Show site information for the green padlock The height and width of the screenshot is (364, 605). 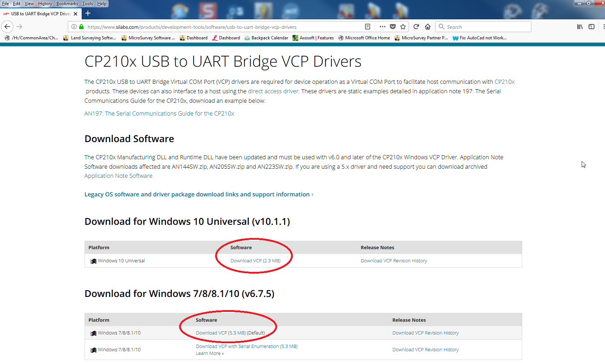coord(81,27)
